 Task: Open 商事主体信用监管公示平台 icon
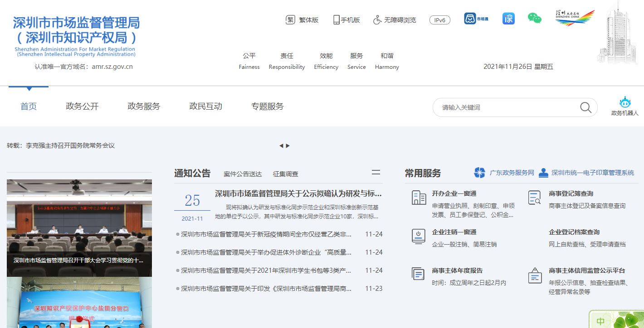534,275
